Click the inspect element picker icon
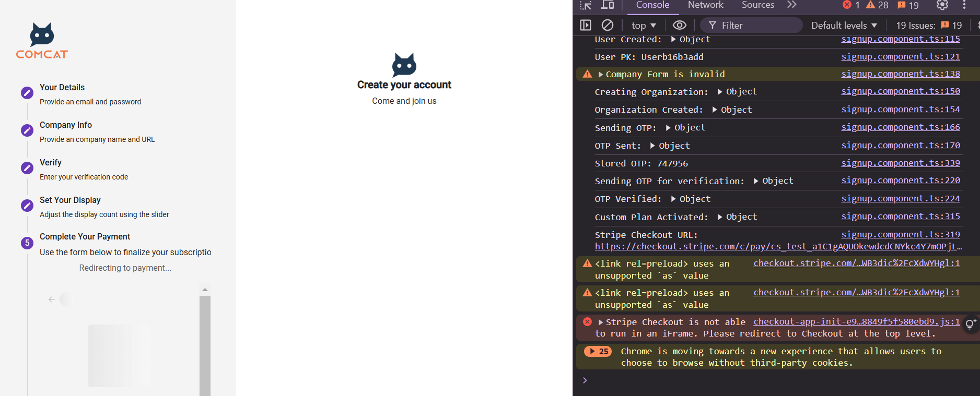980x396 pixels. (586, 5)
